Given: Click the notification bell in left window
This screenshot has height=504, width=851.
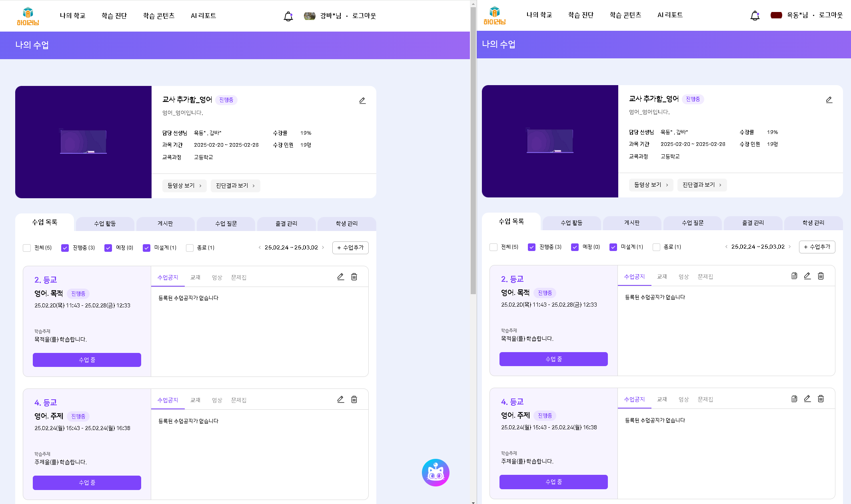Looking at the screenshot, I should click(288, 16).
